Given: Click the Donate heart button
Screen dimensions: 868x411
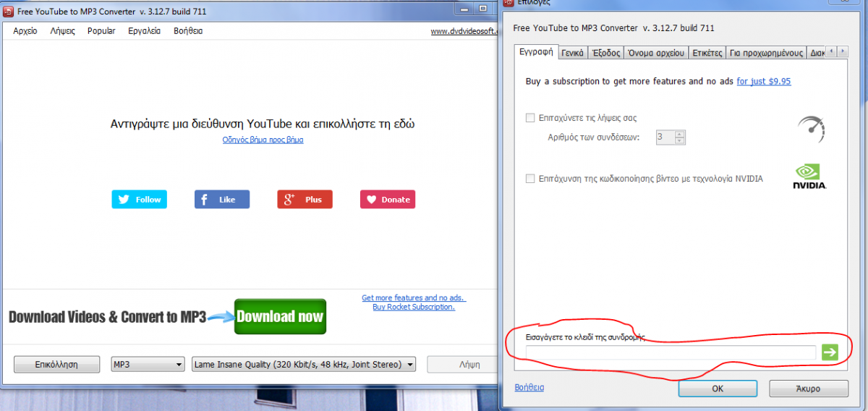Looking at the screenshot, I should coord(388,200).
